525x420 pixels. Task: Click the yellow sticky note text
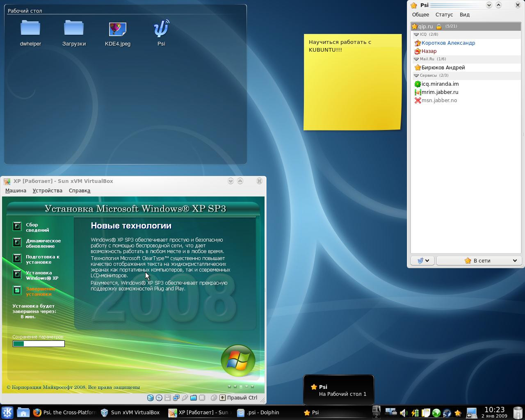click(x=340, y=46)
